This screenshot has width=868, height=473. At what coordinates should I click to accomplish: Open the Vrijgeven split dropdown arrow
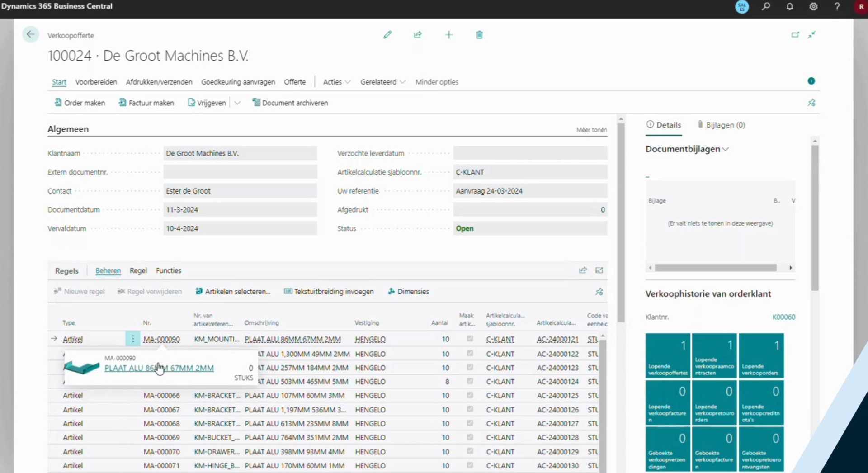pos(237,103)
